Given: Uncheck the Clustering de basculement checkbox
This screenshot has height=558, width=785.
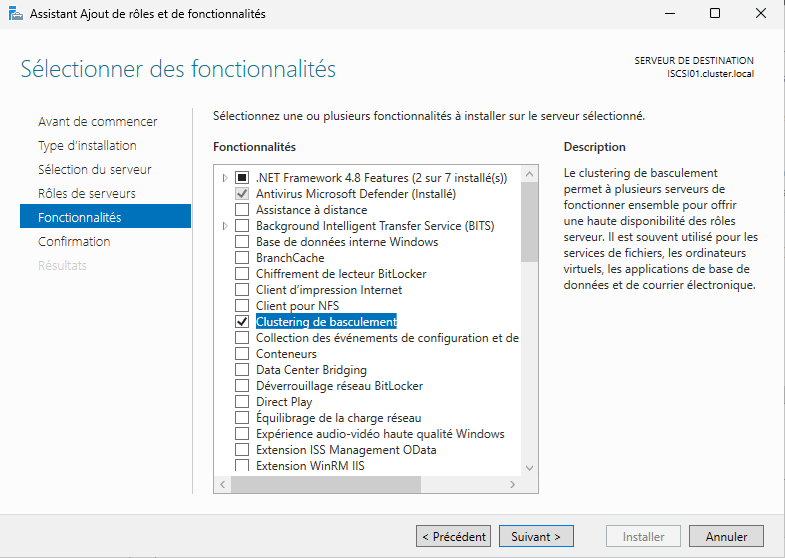Looking at the screenshot, I should (x=241, y=322).
